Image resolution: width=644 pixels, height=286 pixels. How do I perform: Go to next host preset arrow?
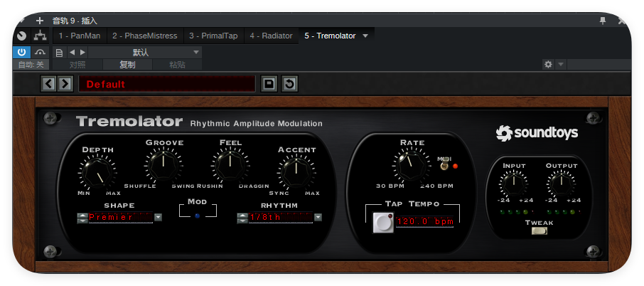pyautogui.click(x=82, y=52)
